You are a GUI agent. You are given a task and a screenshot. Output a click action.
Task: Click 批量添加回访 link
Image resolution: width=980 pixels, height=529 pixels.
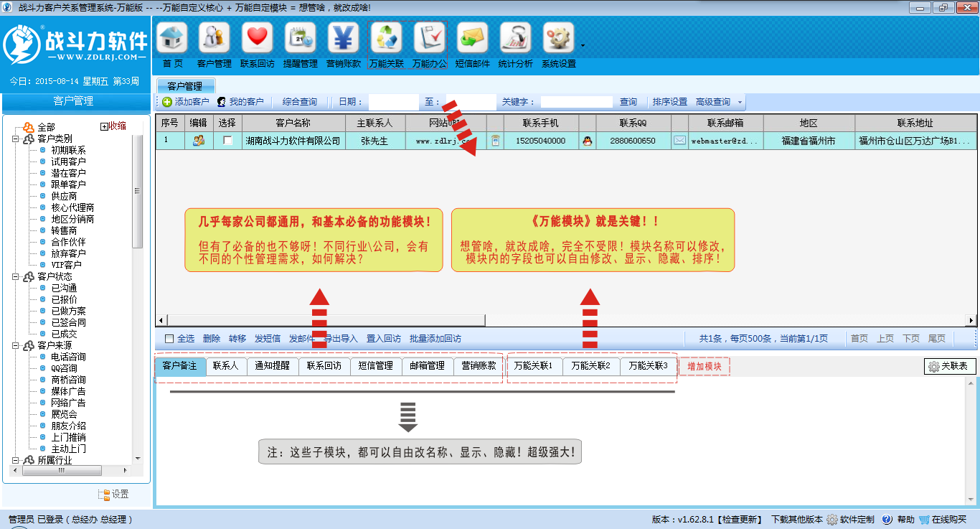(435, 339)
